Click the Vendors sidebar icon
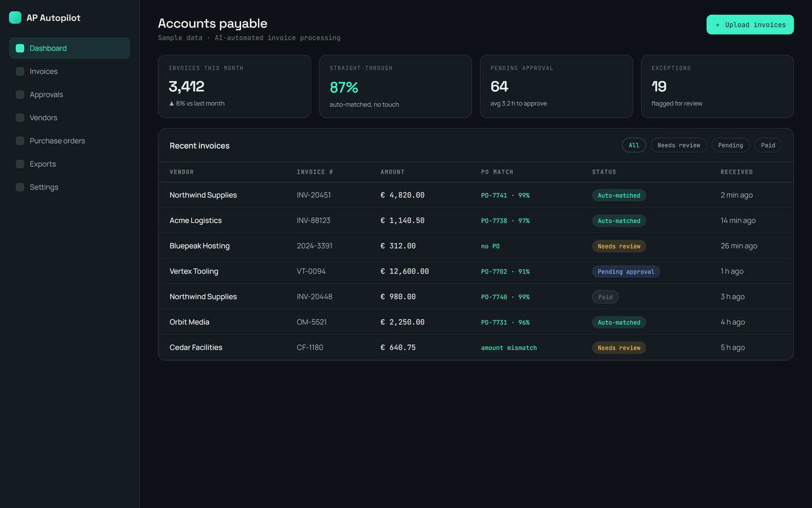Image resolution: width=812 pixels, height=508 pixels. point(20,118)
